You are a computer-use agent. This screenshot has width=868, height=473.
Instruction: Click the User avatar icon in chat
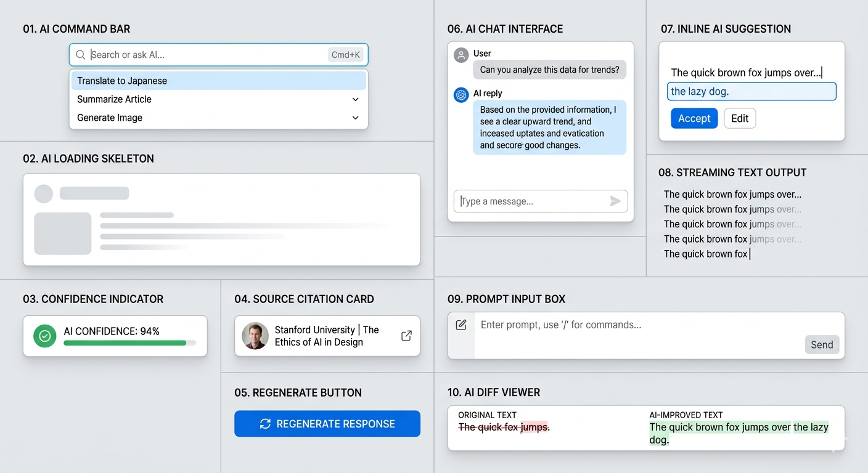461,55
